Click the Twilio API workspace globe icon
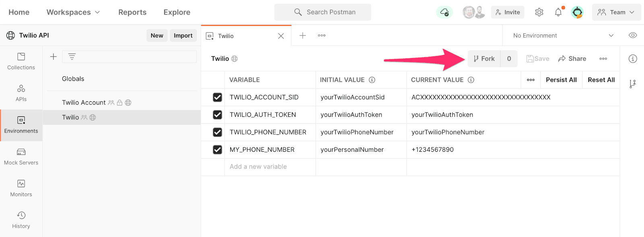Screen dimensions: 644x237 [x=10, y=35]
